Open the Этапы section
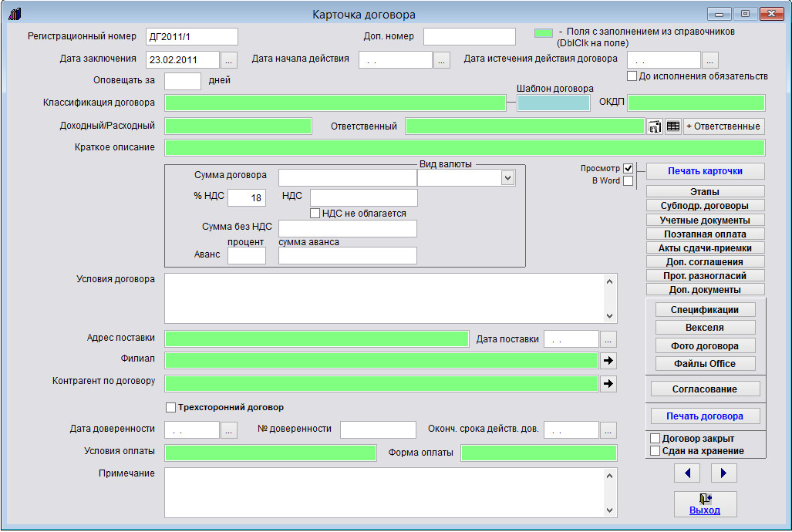Screen dimensions: 792x532 [x=705, y=191]
